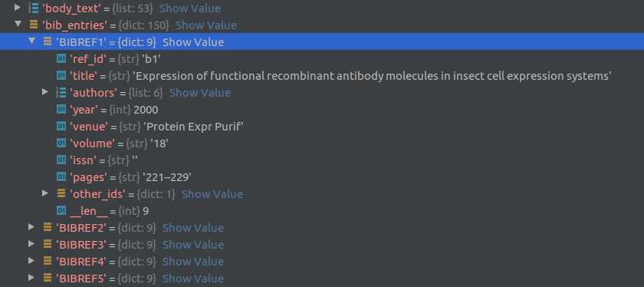Click the dict icon next to 'BIBREF1'
This screenshot has width=644, height=287.
point(48,41)
